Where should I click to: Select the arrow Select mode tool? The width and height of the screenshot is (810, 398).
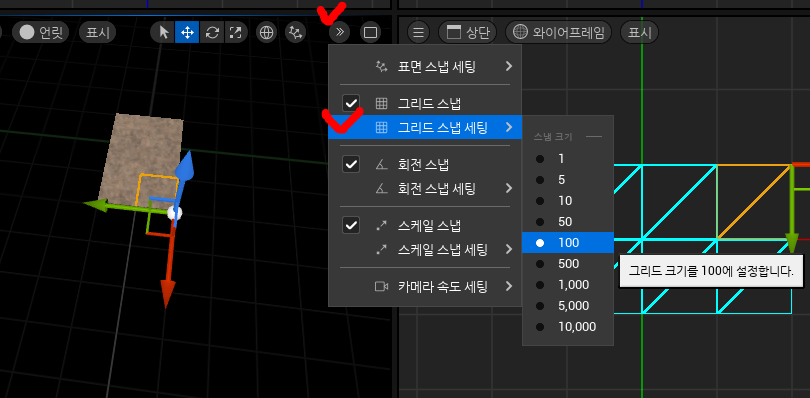(x=164, y=33)
